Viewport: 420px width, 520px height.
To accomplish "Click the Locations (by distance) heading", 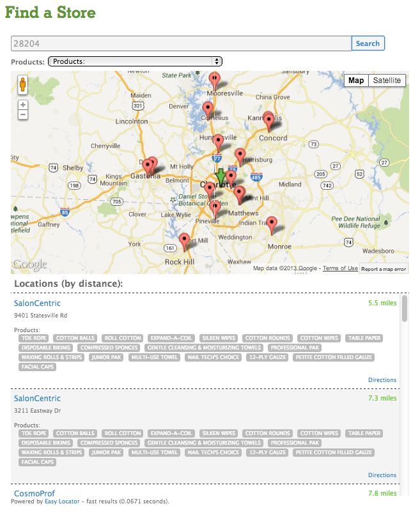I will (x=68, y=284).
